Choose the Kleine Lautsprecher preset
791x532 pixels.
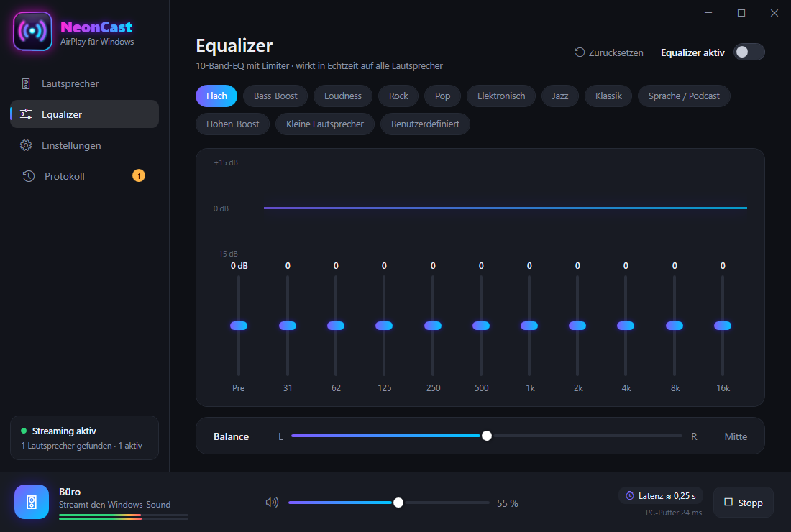point(325,124)
